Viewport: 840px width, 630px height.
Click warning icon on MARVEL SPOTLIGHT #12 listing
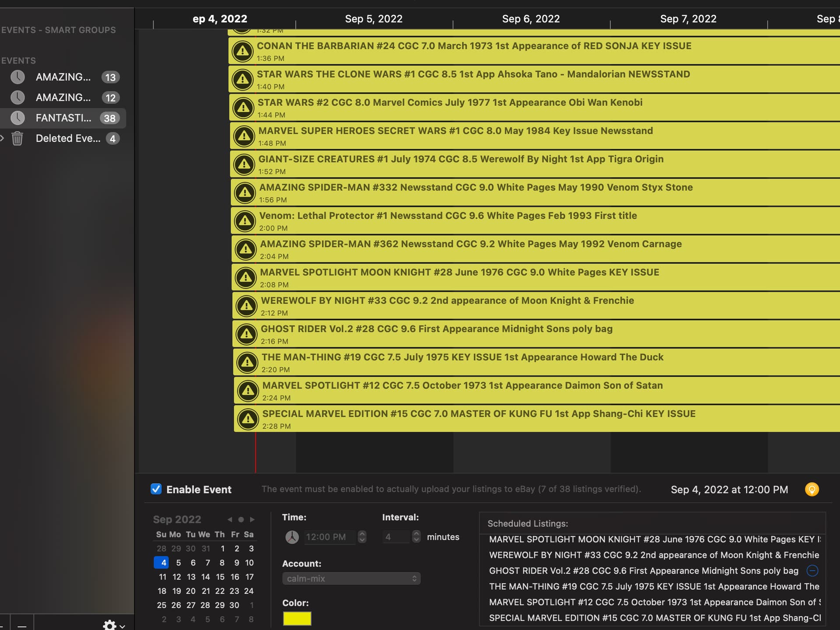click(x=248, y=391)
